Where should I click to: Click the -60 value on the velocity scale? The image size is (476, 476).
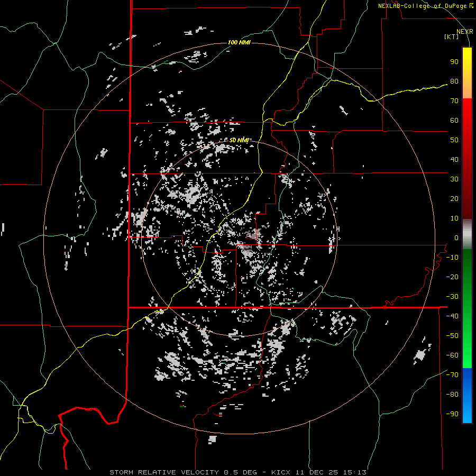pyautogui.click(x=452, y=355)
